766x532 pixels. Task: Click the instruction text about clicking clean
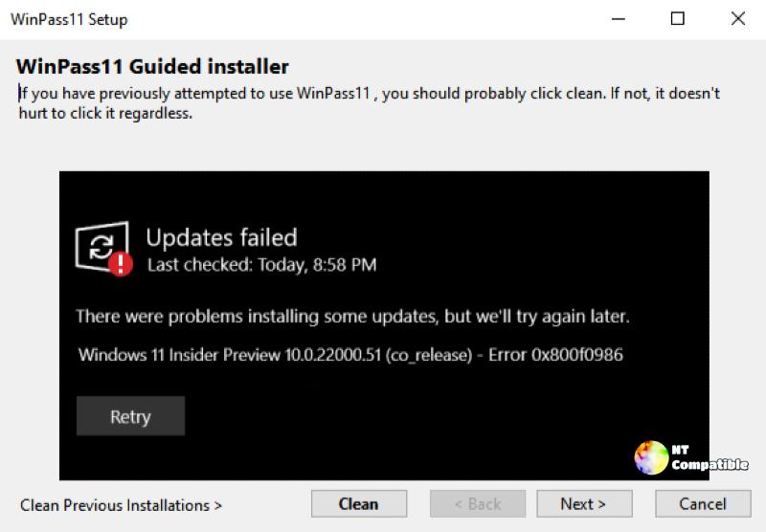click(369, 103)
